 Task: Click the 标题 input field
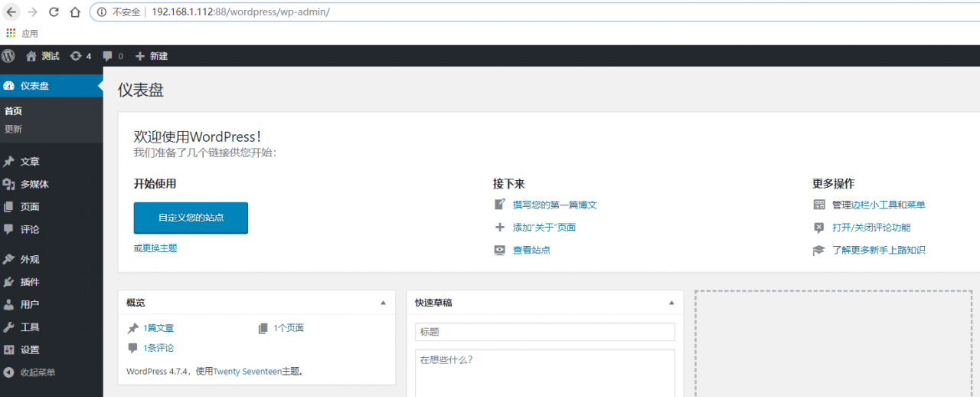(545, 332)
